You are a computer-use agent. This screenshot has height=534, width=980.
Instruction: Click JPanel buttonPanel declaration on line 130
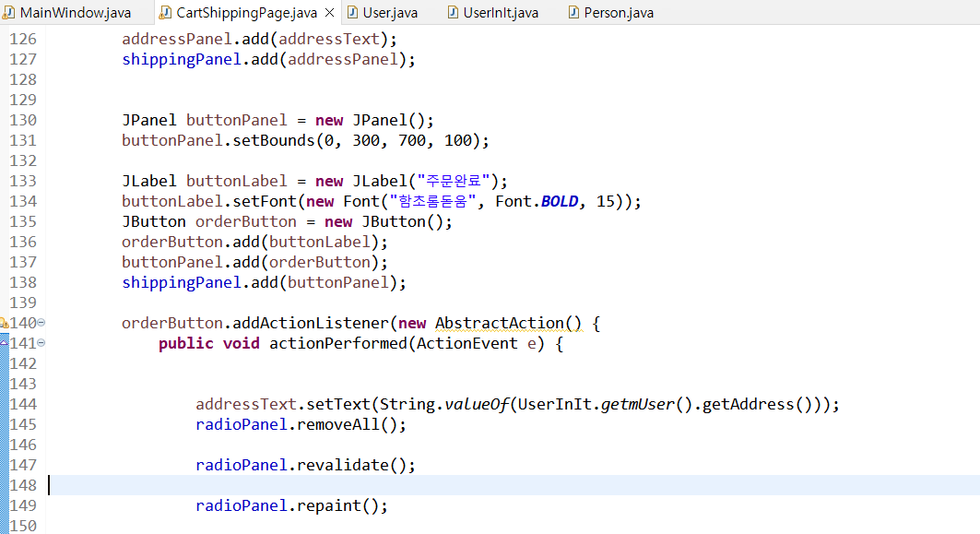(277, 120)
